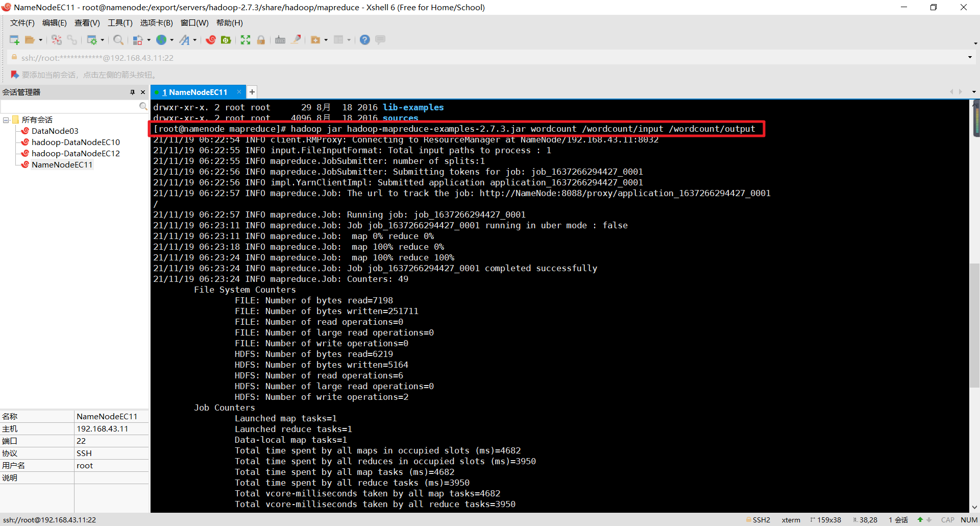Open the 文件(F) menu
The width and height of the screenshot is (980, 526).
tap(22, 23)
